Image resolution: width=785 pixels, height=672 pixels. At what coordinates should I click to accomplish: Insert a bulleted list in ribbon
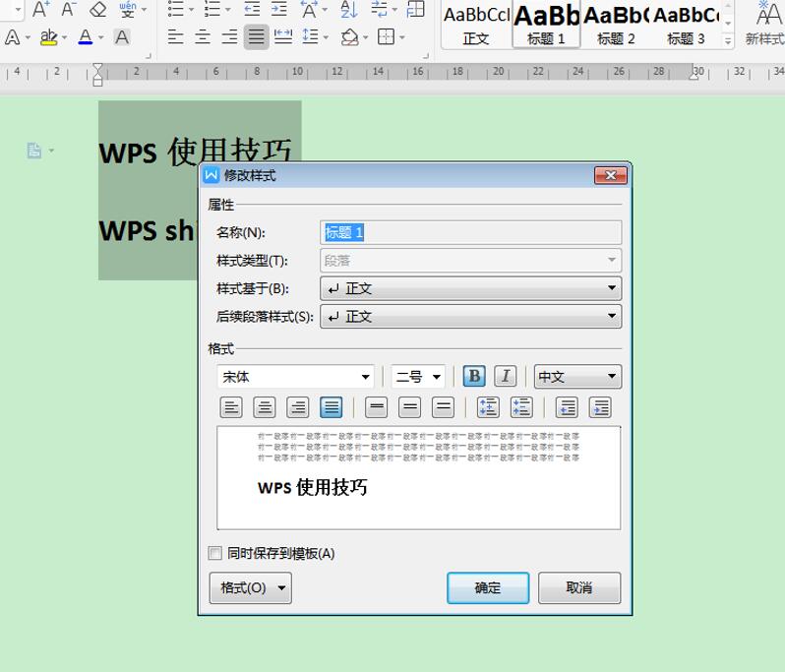click(176, 9)
